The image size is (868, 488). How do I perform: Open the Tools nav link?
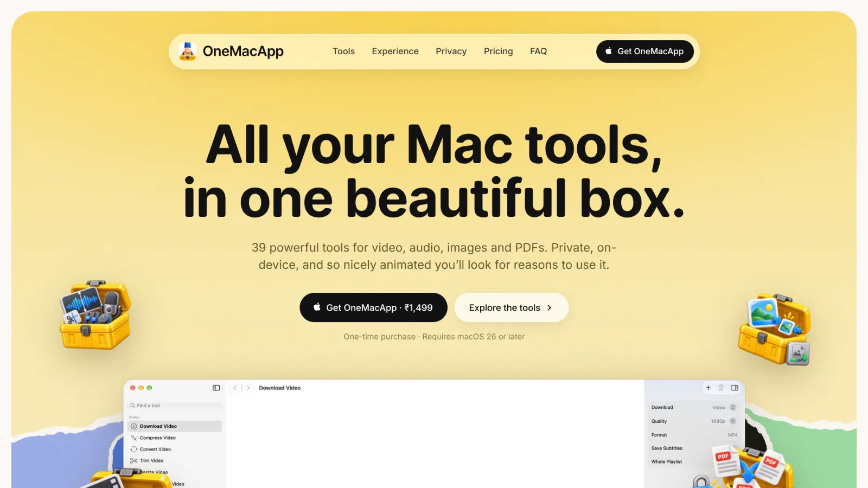[x=343, y=51]
